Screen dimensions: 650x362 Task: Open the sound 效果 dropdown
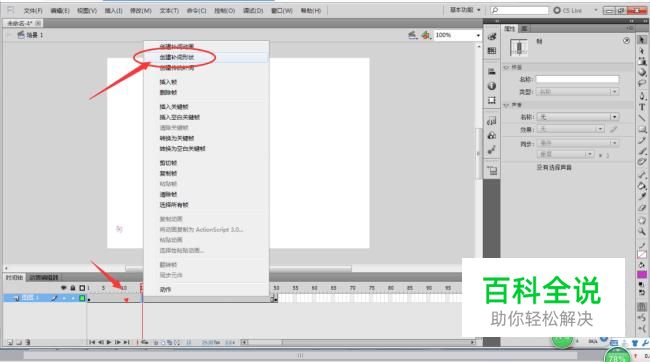tap(570, 129)
